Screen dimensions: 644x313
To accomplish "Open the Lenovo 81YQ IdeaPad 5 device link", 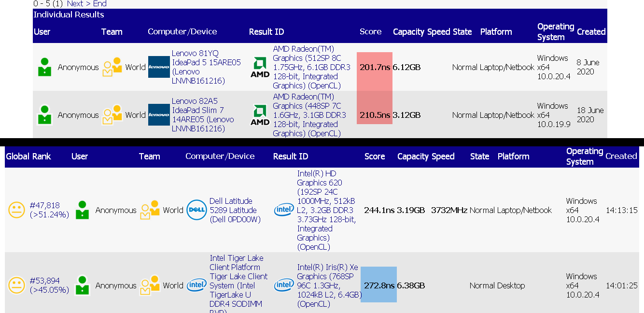I will 206,67.
